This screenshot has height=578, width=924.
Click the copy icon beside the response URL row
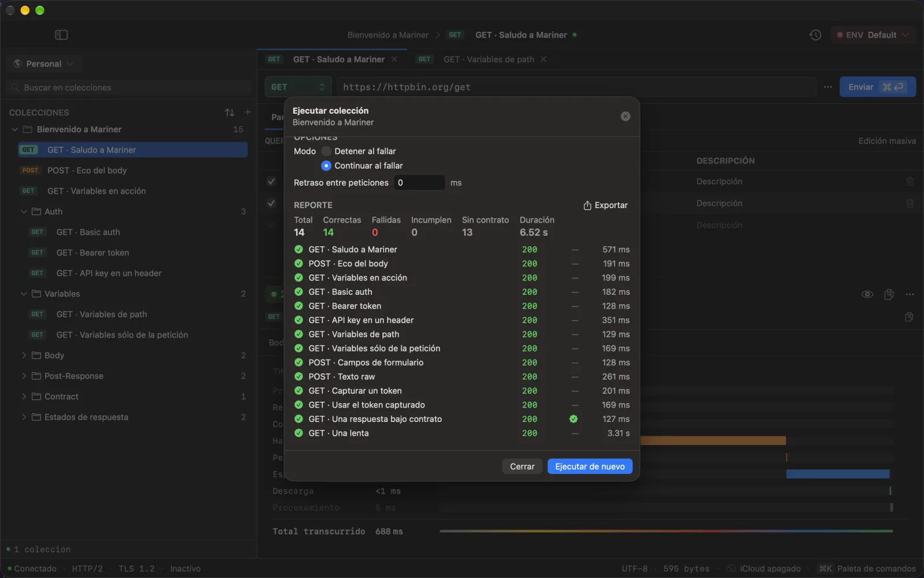coord(909,317)
